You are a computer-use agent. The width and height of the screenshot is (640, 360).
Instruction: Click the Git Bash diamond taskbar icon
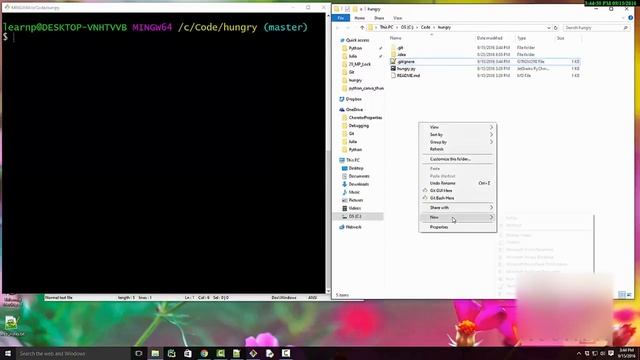point(253,353)
